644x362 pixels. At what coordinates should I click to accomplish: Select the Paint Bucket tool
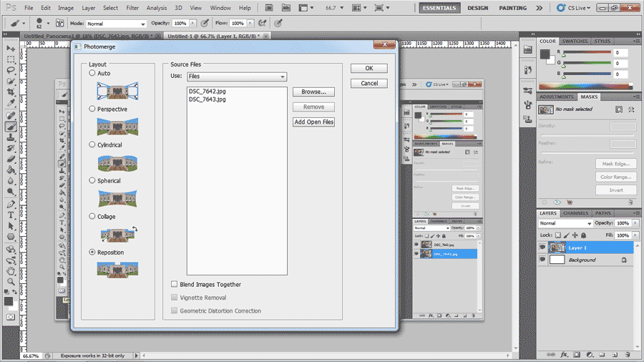11,170
